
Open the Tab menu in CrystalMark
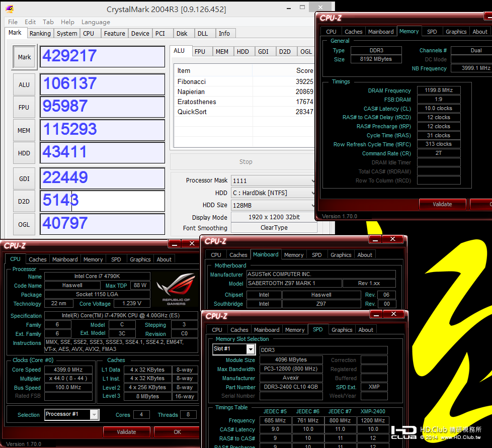pos(48,22)
